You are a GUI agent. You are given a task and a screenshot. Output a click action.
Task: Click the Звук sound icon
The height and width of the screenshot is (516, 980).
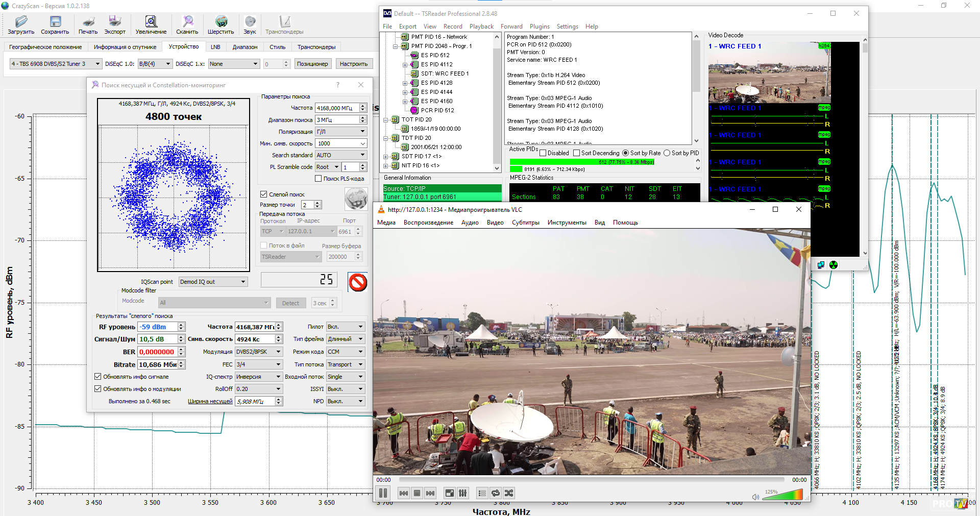(250, 21)
